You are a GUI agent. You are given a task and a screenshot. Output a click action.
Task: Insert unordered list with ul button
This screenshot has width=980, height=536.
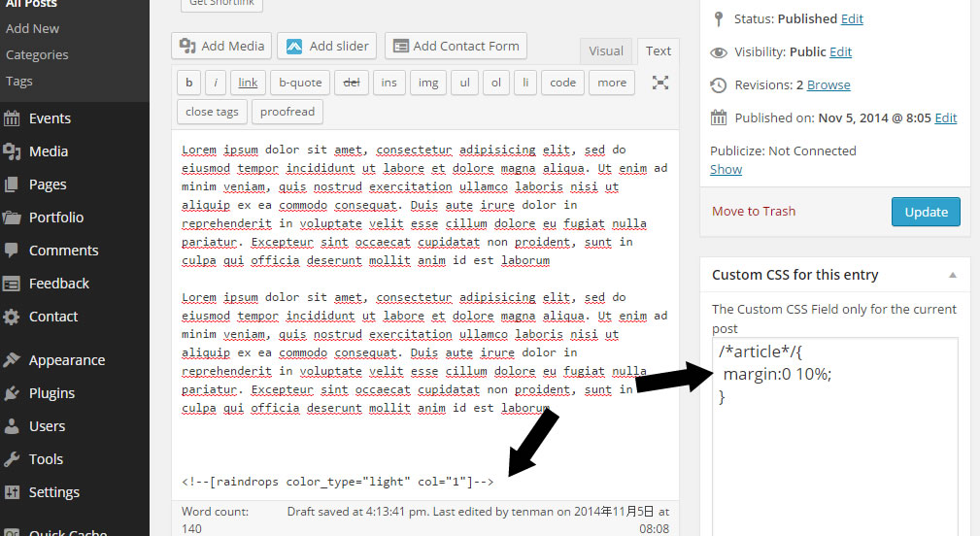464,83
